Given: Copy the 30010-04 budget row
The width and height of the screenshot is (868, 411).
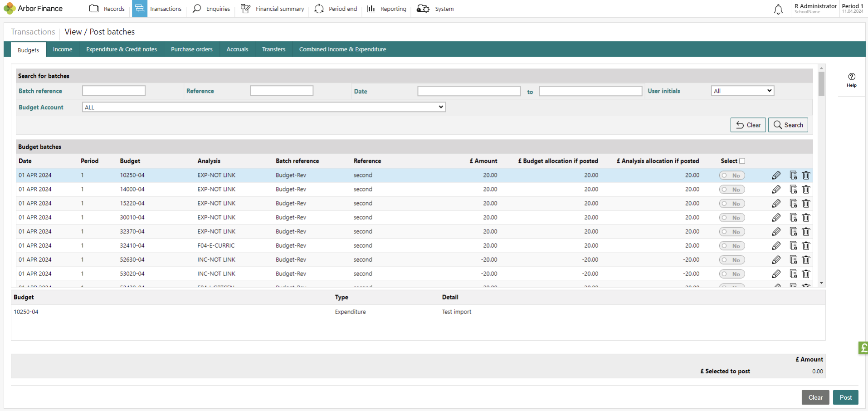Looking at the screenshot, I should (793, 218).
